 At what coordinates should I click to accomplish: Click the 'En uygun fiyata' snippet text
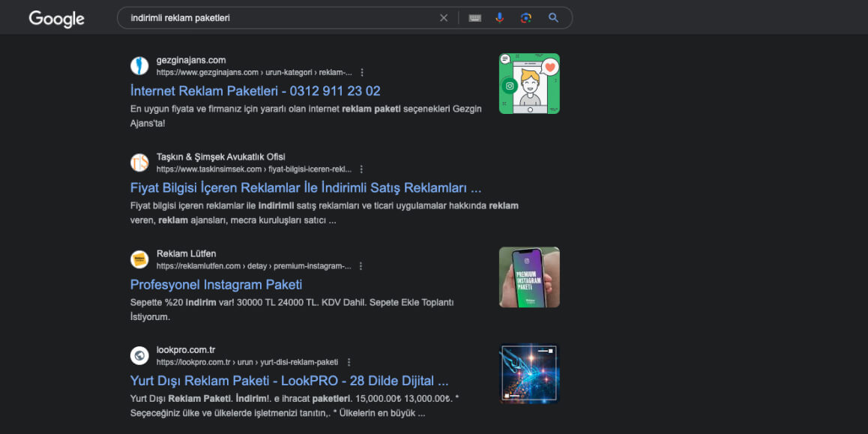(306, 115)
